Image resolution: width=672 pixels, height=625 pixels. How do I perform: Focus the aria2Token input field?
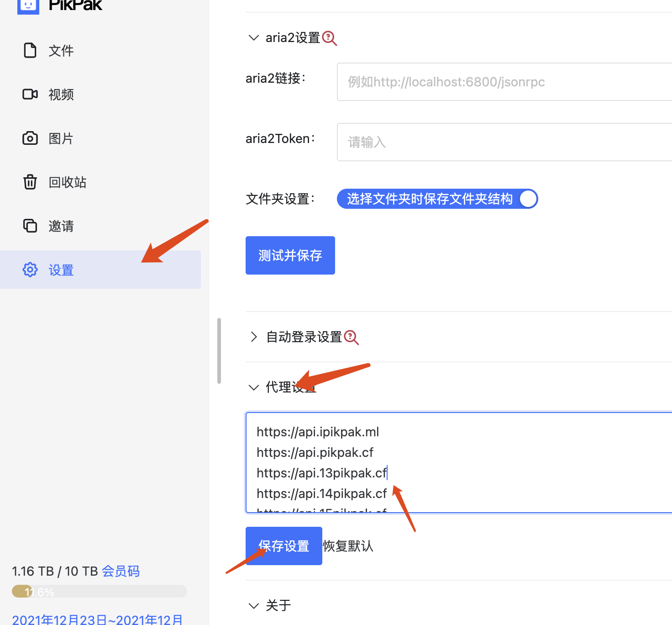pyautogui.click(x=504, y=142)
